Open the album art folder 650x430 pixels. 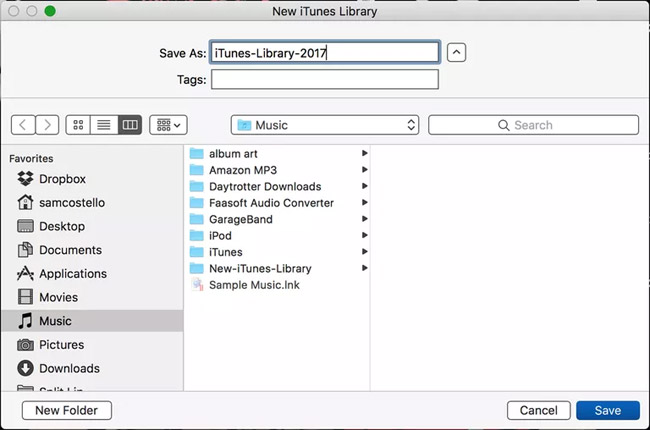[x=279, y=153]
